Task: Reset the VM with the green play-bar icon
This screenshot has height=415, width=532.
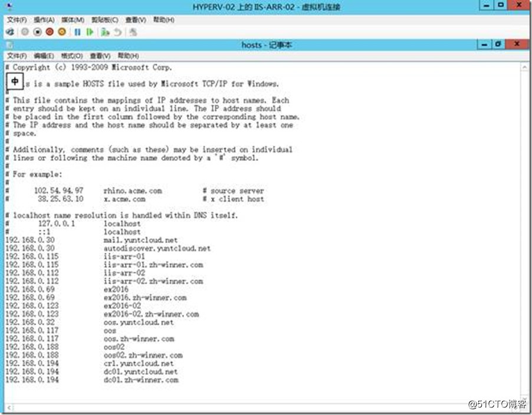Action: [x=90, y=32]
